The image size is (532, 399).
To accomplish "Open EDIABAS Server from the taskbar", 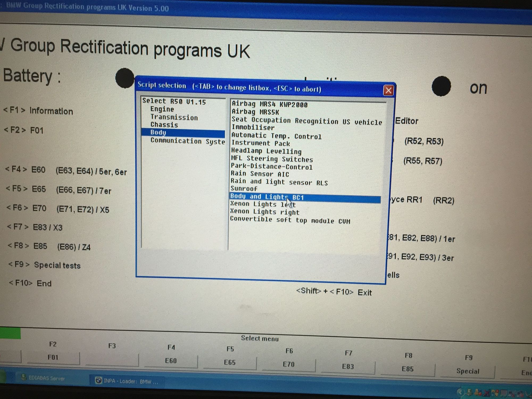I will coord(44,378).
